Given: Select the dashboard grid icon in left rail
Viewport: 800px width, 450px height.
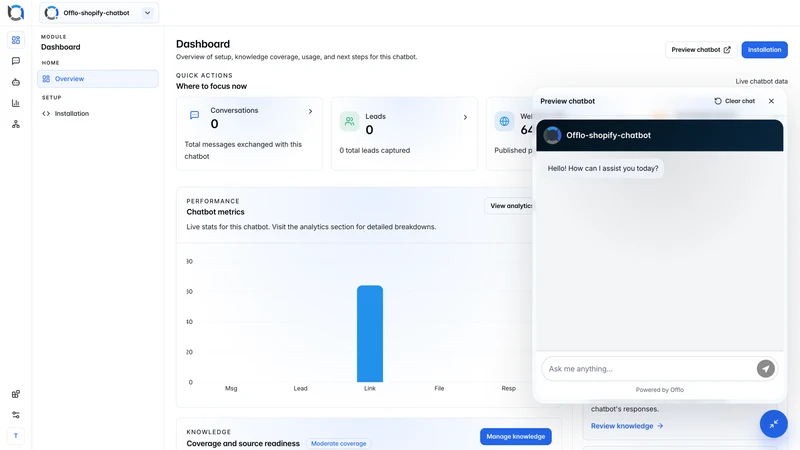Looking at the screenshot, I should click(x=16, y=40).
